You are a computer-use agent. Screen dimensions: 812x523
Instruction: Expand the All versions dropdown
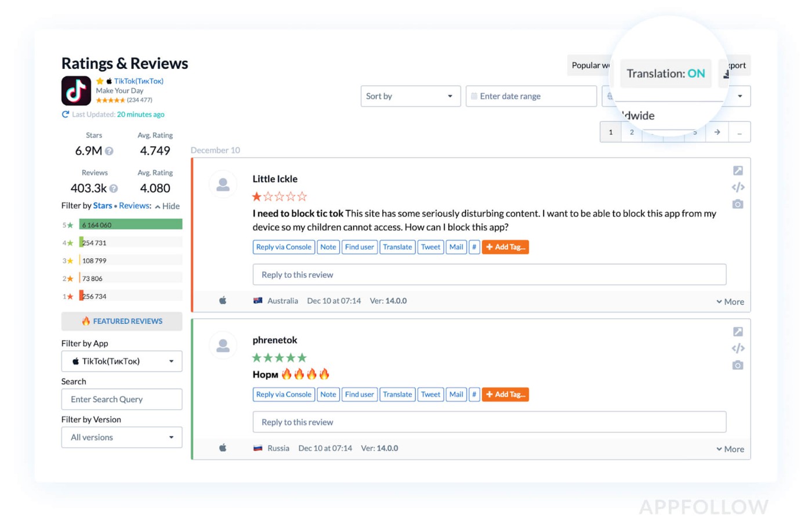122,437
